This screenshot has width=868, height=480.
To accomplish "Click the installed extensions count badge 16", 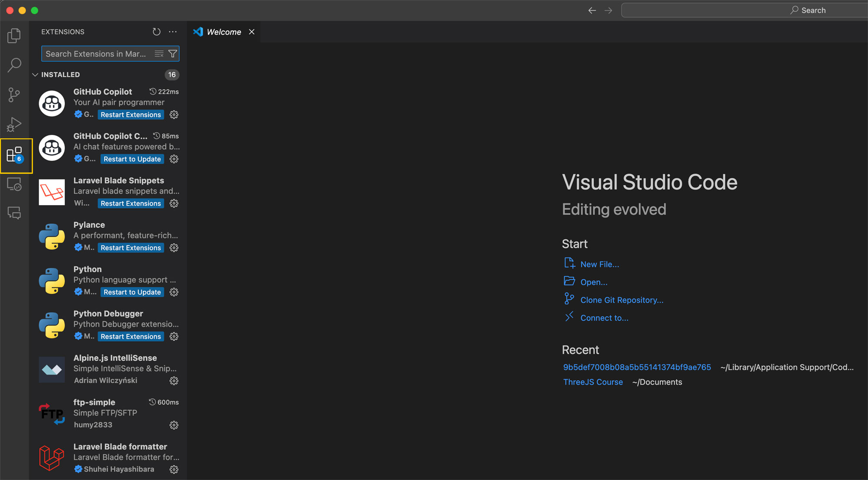I will tap(172, 75).
